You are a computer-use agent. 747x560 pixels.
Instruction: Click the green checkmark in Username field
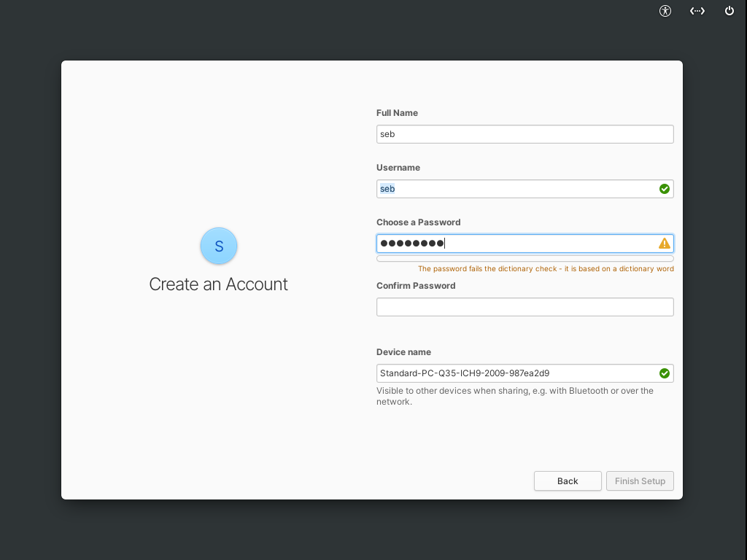[x=664, y=189]
